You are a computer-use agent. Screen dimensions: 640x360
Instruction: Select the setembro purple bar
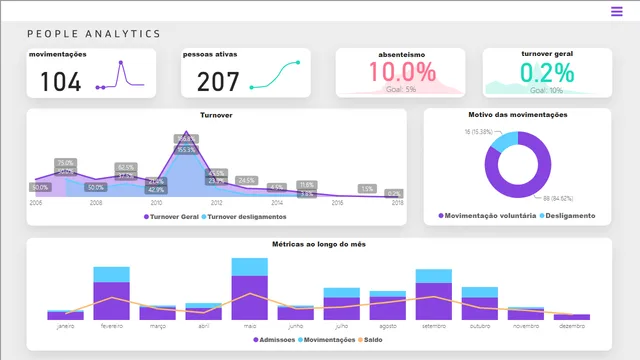click(x=434, y=301)
